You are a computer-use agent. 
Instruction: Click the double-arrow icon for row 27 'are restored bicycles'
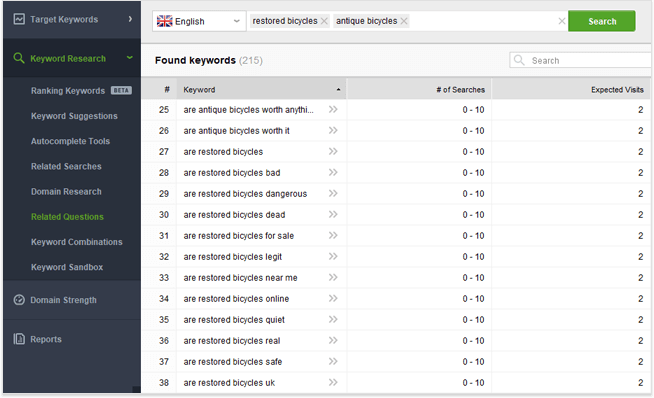333,151
